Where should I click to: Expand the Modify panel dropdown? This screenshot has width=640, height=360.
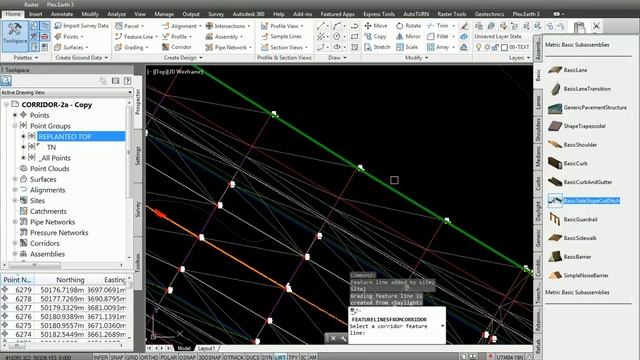(416, 58)
